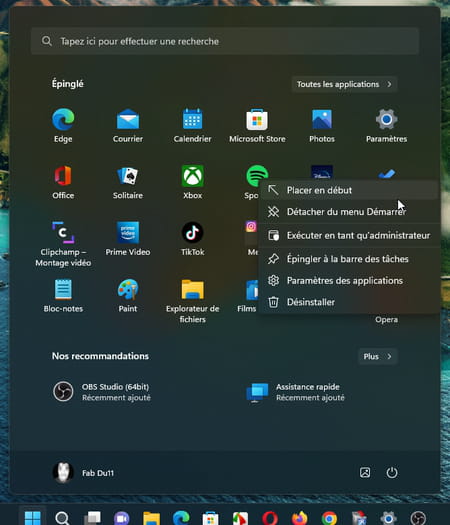450x525 pixels.
Task: Open the Paint app
Action: point(128,295)
